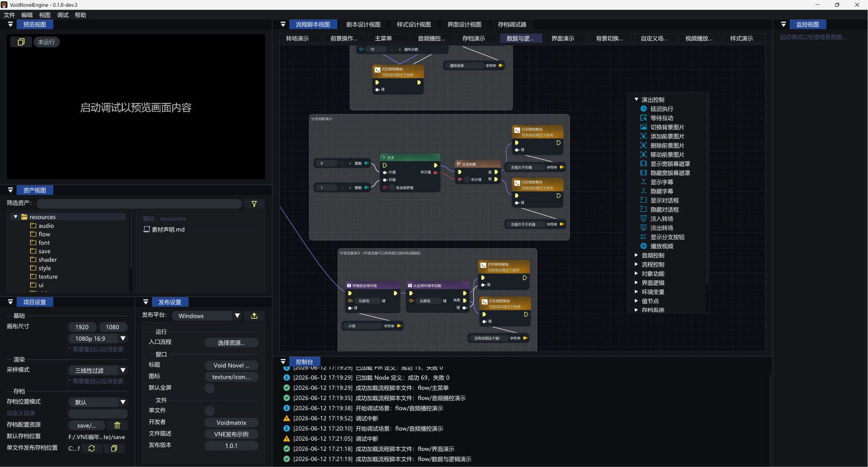Click the 选择资源... entry flow button
Screen dimensions: 868x467
[231, 343]
